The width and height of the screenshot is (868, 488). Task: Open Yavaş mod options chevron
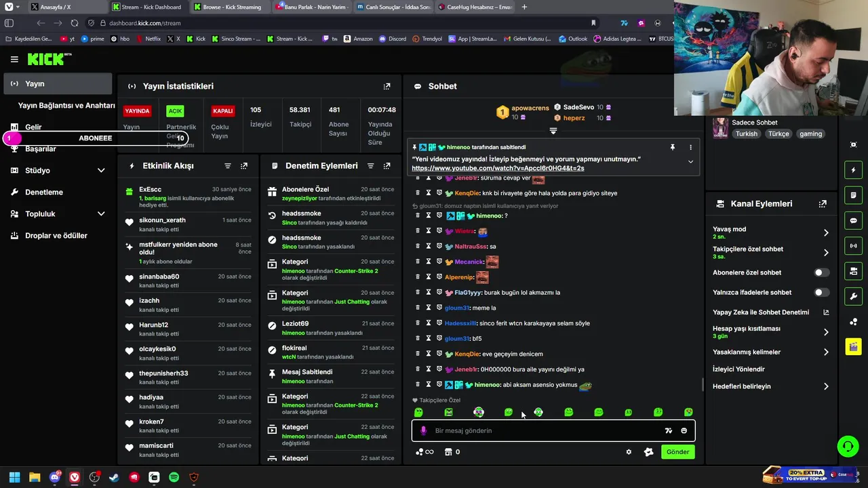click(x=826, y=232)
